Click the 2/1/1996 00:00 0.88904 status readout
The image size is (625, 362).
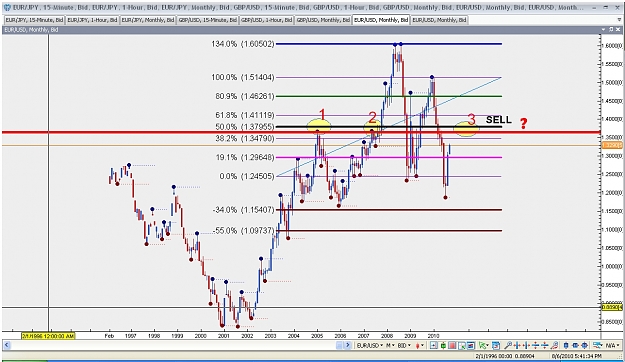(x=505, y=356)
